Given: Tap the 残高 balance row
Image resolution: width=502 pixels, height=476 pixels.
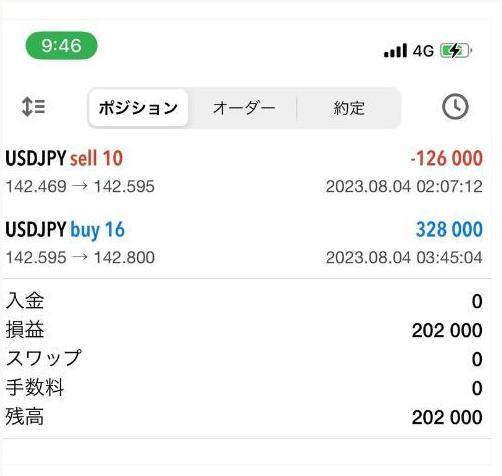Looking at the screenshot, I should [x=244, y=417].
